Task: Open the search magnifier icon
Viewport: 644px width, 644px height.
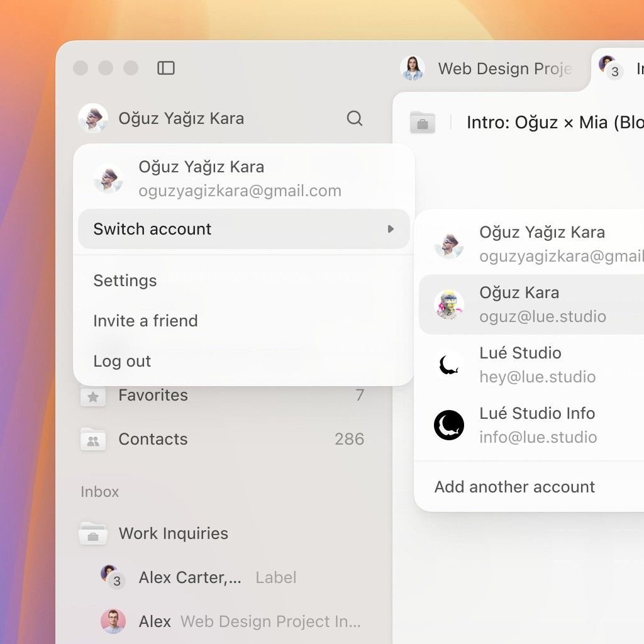Action: (x=355, y=118)
